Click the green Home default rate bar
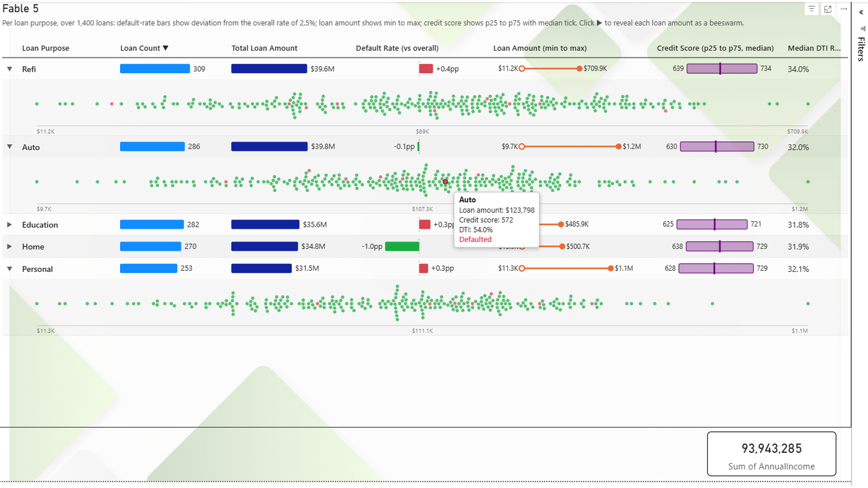The width and height of the screenshot is (868, 488). coord(402,246)
